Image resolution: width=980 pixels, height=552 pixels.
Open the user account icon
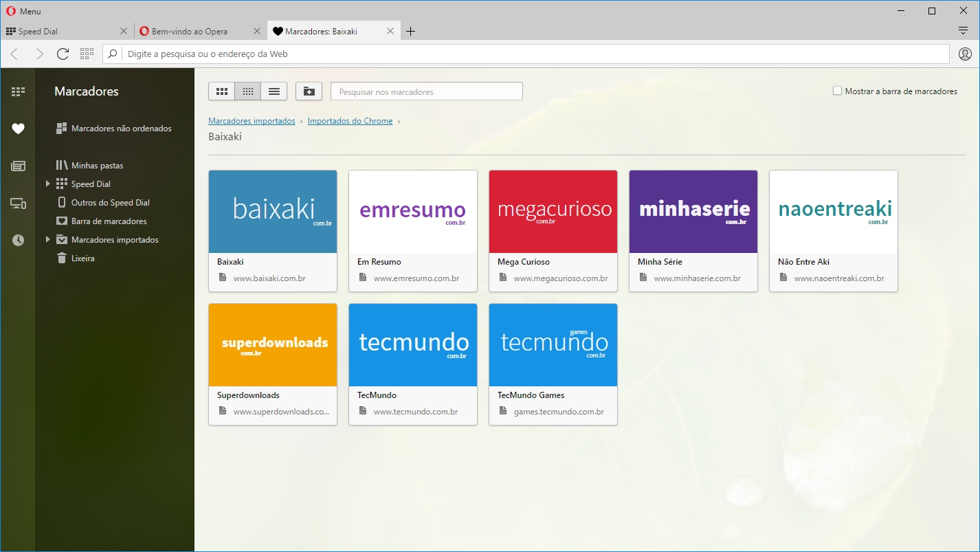coord(965,54)
